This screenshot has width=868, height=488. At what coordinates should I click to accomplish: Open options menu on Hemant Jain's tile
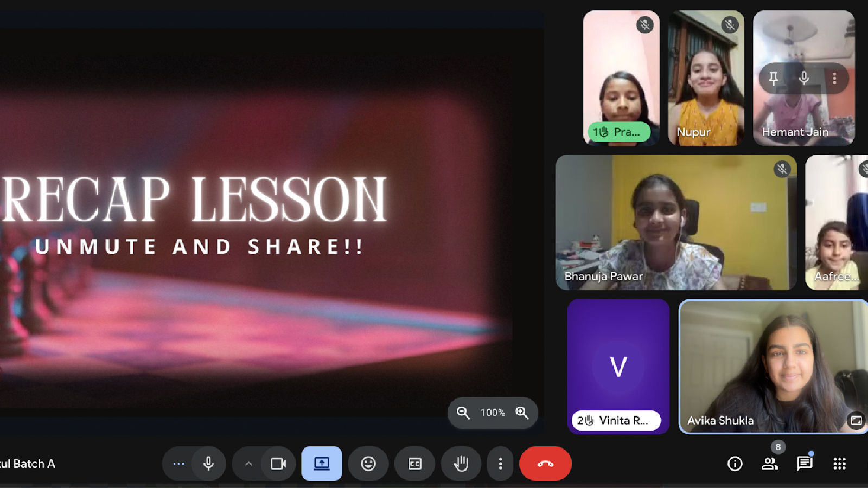point(834,78)
